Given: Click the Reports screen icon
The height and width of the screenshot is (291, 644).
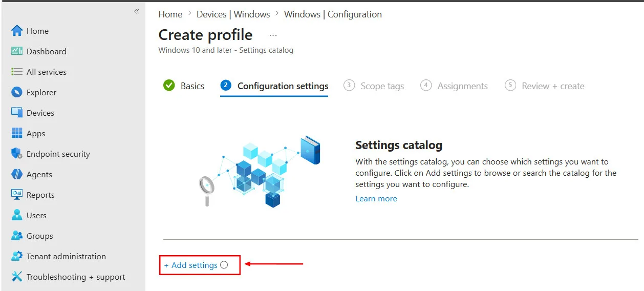Looking at the screenshot, I should click(17, 195).
